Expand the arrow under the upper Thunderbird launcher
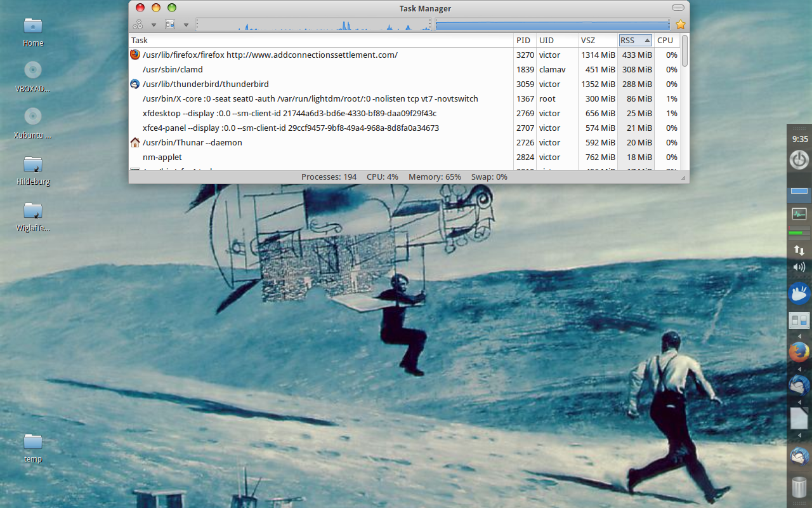Image resolution: width=812 pixels, height=508 pixels. pos(799,402)
